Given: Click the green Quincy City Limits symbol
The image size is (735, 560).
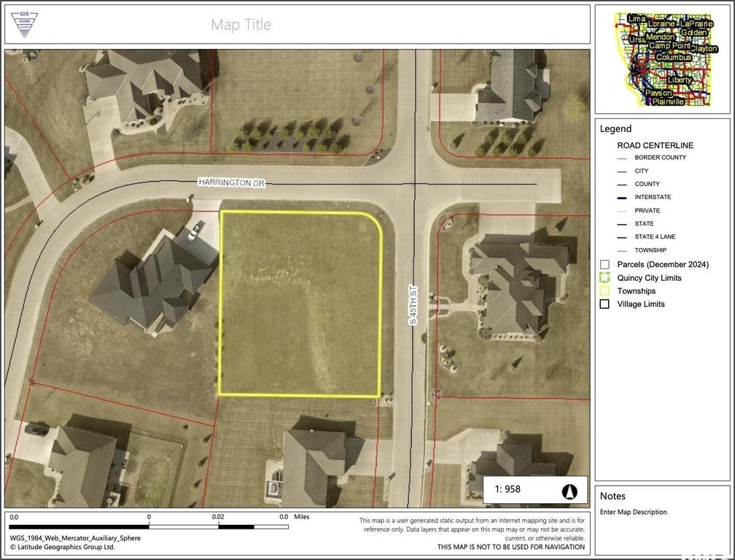Looking at the screenshot, I should (x=604, y=278).
